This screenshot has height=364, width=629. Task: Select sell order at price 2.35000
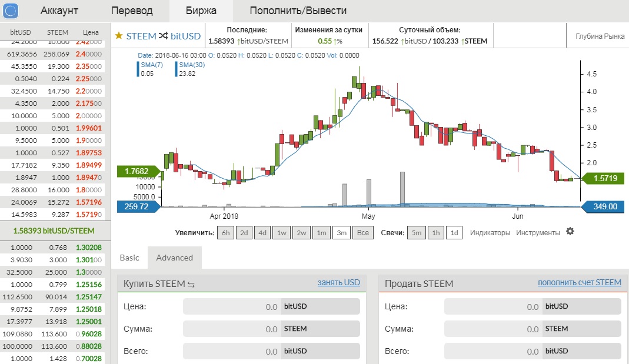(52, 66)
